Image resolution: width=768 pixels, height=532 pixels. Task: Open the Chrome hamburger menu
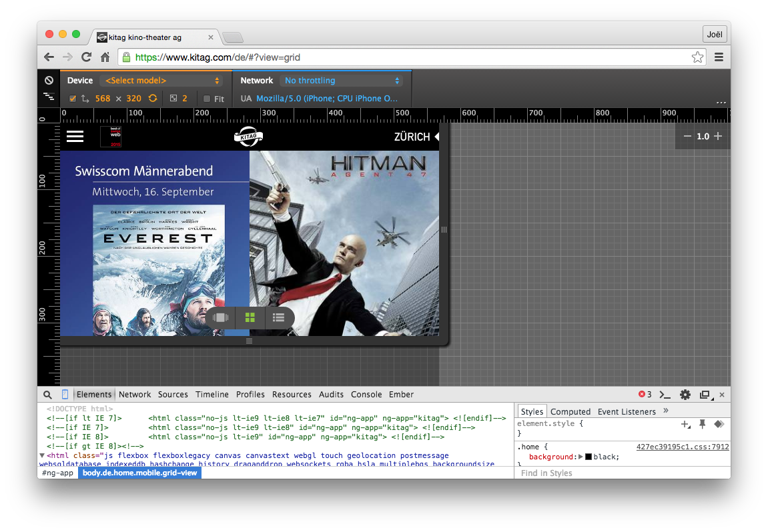click(719, 57)
